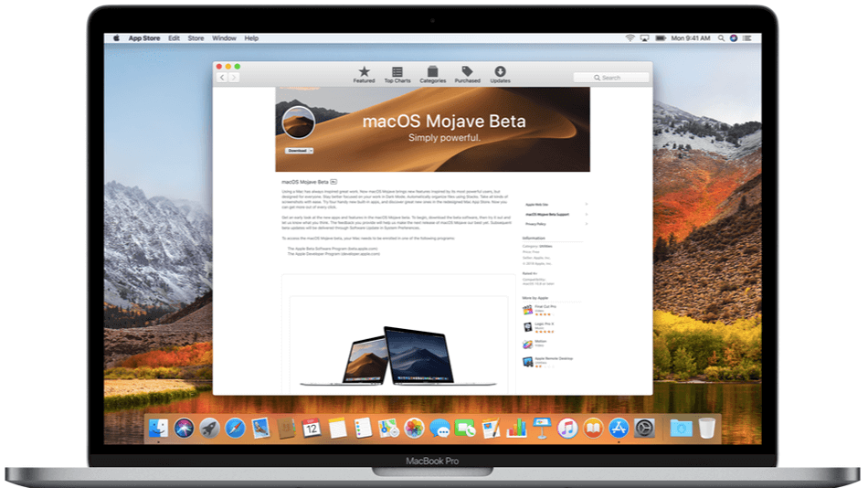Image resolution: width=868 pixels, height=488 pixels.
Task: Click the App Store search field
Action: coord(610,78)
